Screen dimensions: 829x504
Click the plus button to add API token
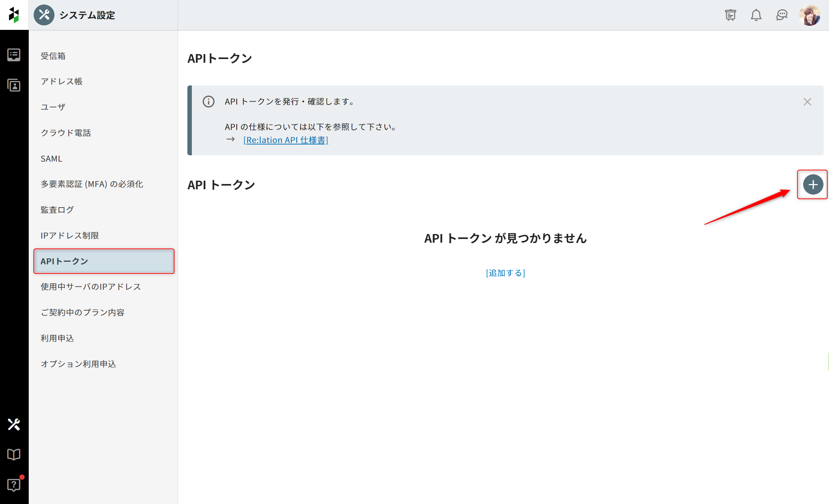click(813, 184)
